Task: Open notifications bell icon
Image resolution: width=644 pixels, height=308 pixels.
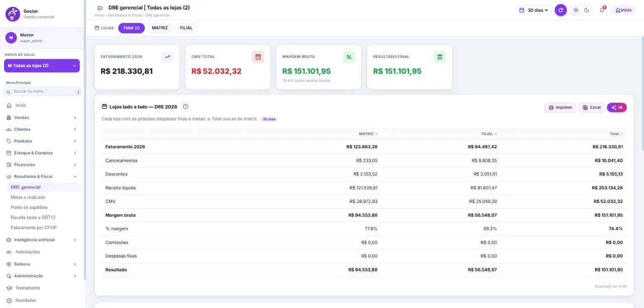Action: tap(602, 10)
